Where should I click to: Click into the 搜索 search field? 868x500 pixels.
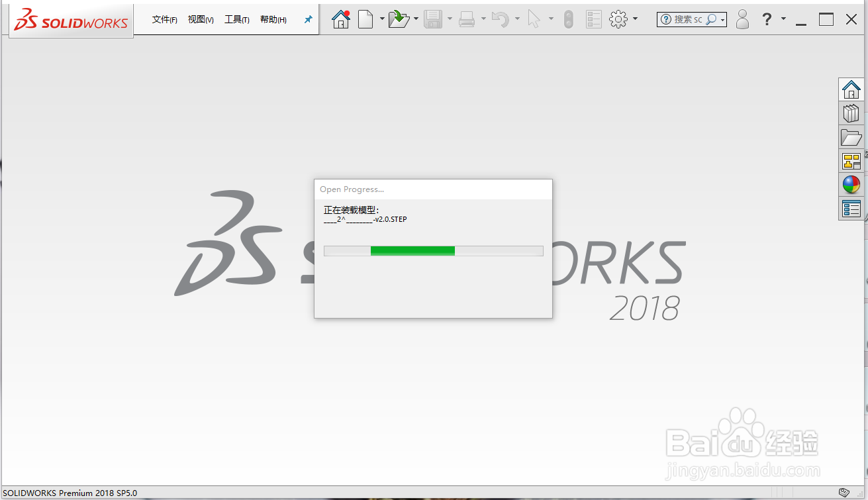pyautogui.click(x=689, y=20)
